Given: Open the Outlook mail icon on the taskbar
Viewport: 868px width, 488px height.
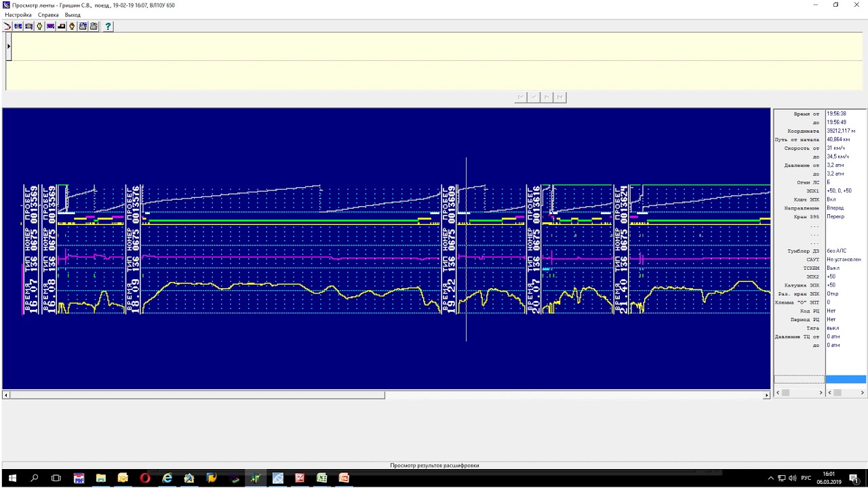Looking at the screenshot, I should point(123,478).
